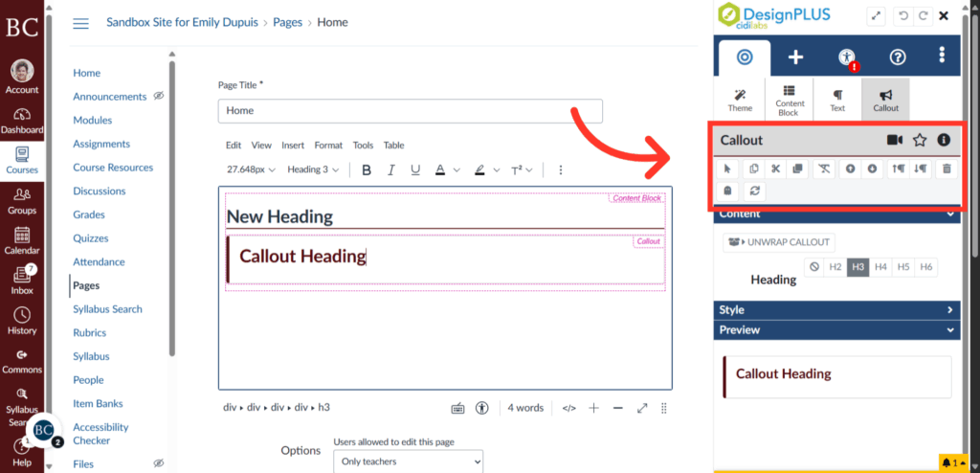Click the select element pointer icon in Callout toolbar
This screenshot has width=980, height=473.
(x=727, y=169)
